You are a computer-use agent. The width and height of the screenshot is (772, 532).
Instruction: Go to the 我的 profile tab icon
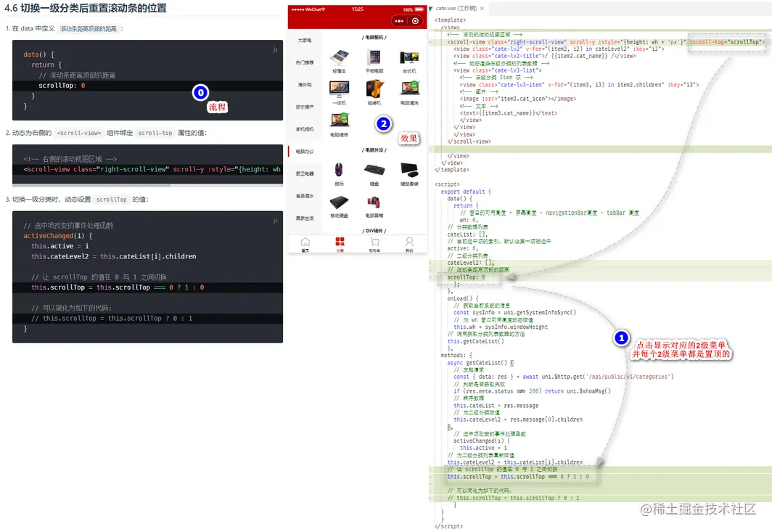point(409,242)
